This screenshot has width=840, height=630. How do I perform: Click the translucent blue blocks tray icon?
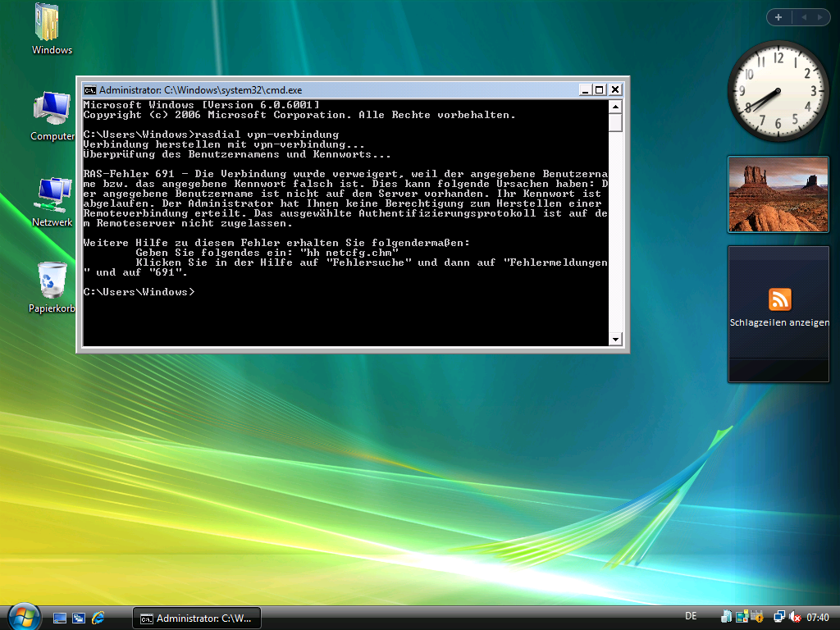click(727, 617)
